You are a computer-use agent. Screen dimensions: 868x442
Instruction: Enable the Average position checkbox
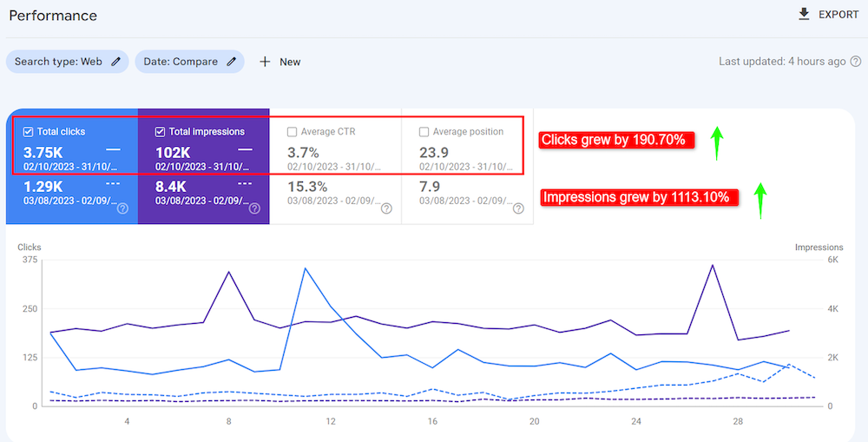pos(424,132)
